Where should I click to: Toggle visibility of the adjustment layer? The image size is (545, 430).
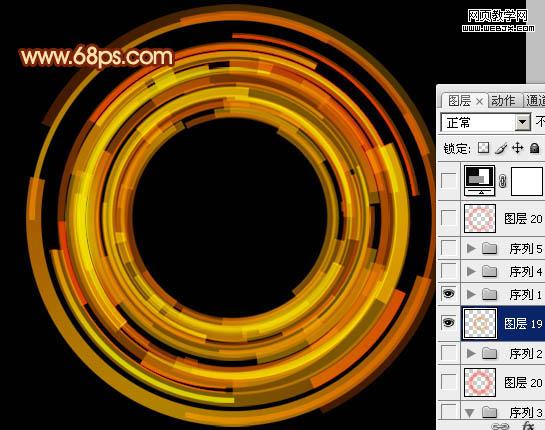pos(449,180)
